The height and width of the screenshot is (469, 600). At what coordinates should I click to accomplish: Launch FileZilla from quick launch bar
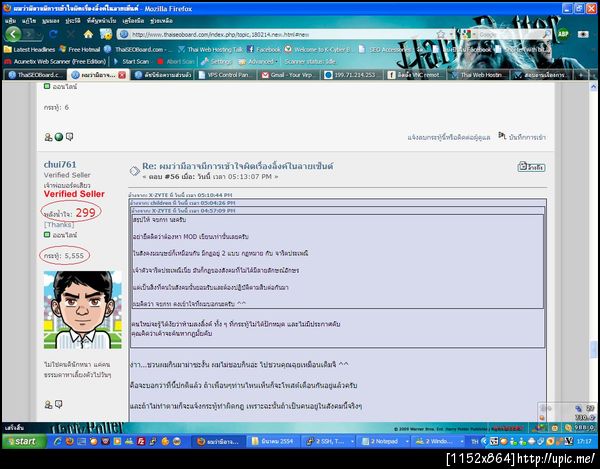pos(140,441)
